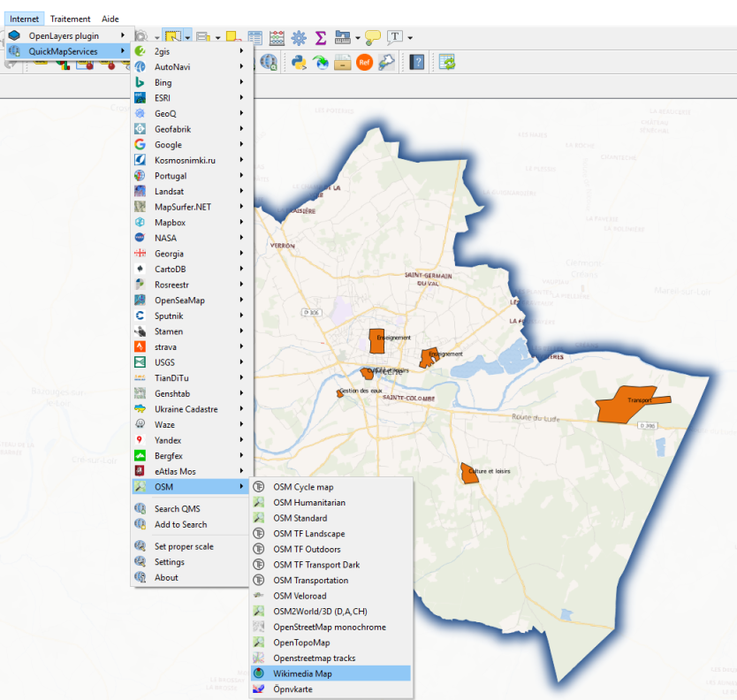737x700 pixels.
Task: Expand the measure tool dropdown arrow
Action: pyautogui.click(x=358, y=38)
